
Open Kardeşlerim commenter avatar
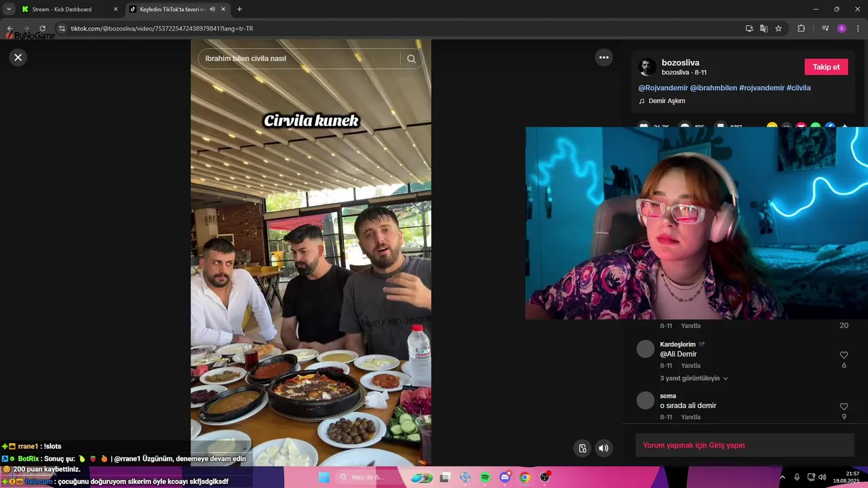click(x=645, y=349)
